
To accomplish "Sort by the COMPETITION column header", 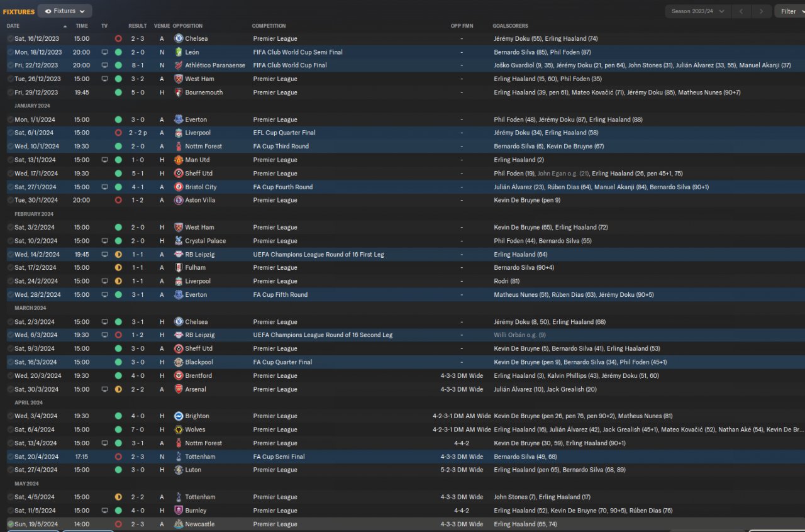I will [x=269, y=26].
